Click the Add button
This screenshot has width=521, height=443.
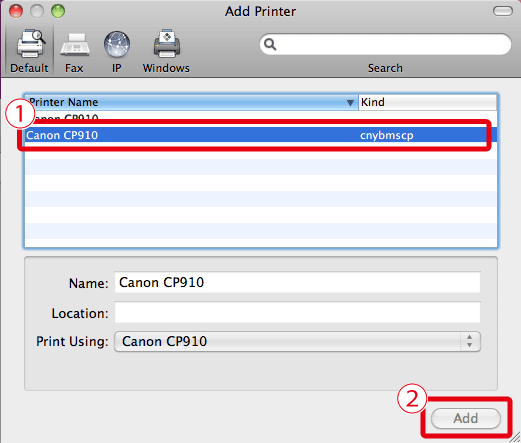(466, 418)
